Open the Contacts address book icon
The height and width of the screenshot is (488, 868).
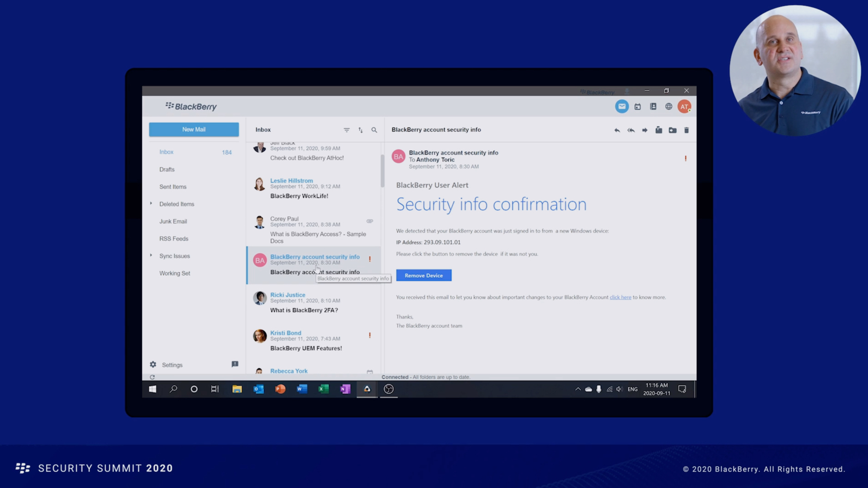[653, 107]
